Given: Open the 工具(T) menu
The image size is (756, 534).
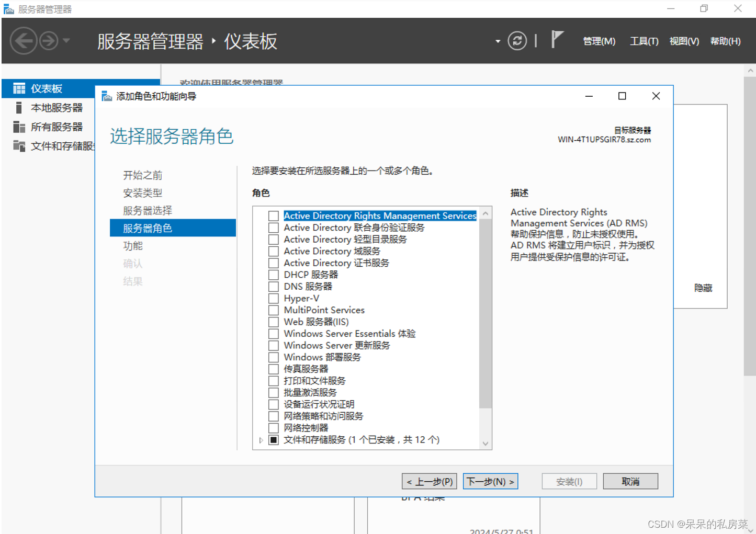Looking at the screenshot, I should click(x=644, y=41).
